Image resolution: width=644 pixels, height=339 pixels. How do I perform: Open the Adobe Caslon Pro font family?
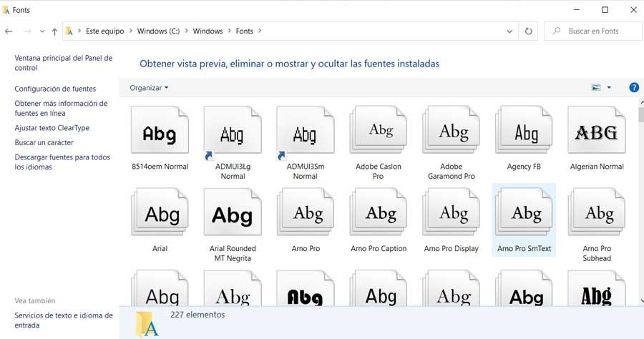(x=378, y=130)
